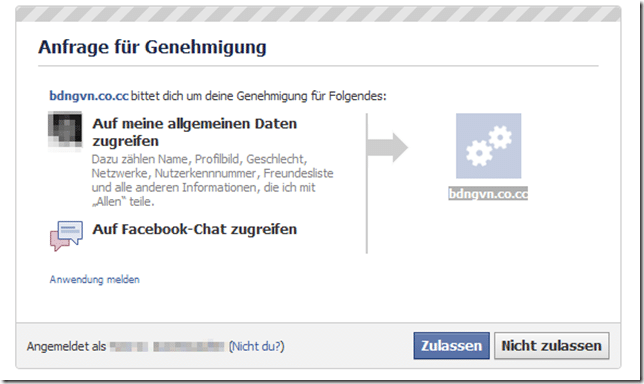Click the "Auf meine allgemeinen Daten zugreifen" heading
This screenshot has width=644, height=384.
pos(194,132)
